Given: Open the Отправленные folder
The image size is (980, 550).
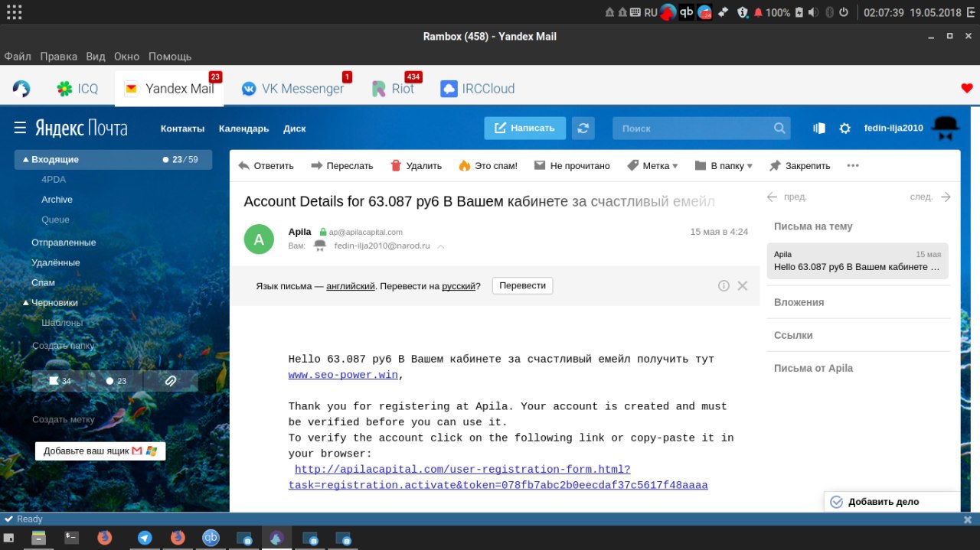Looking at the screenshot, I should pos(64,242).
